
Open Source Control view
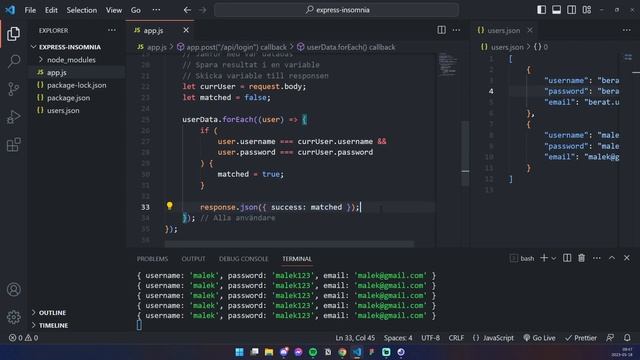click(13, 89)
